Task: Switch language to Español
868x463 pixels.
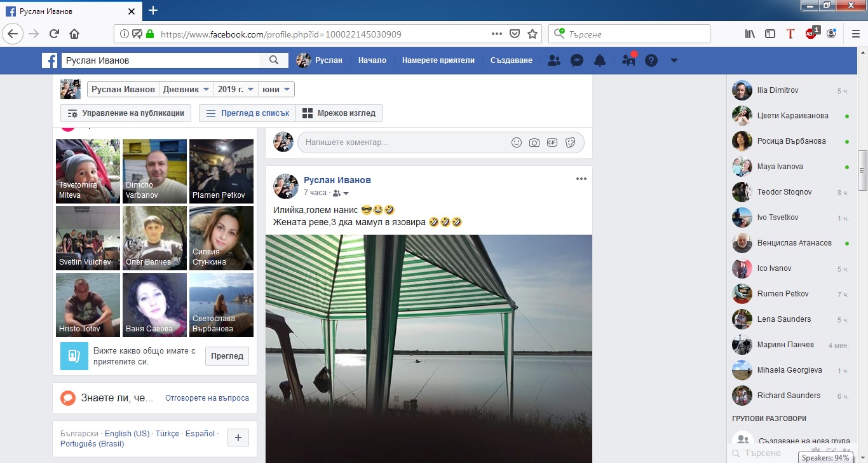Action: [200, 434]
